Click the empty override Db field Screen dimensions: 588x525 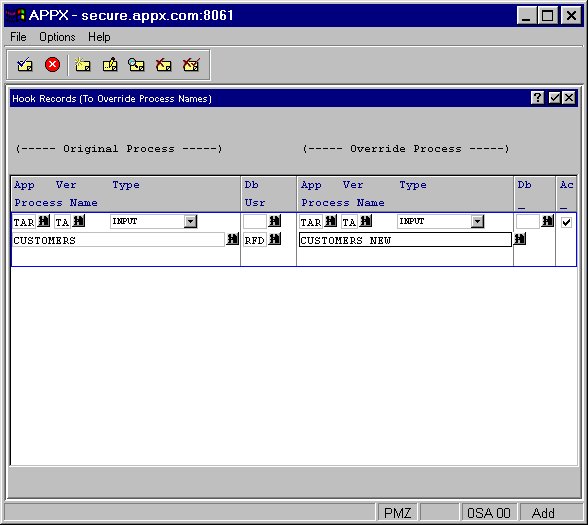[x=528, y=221]
